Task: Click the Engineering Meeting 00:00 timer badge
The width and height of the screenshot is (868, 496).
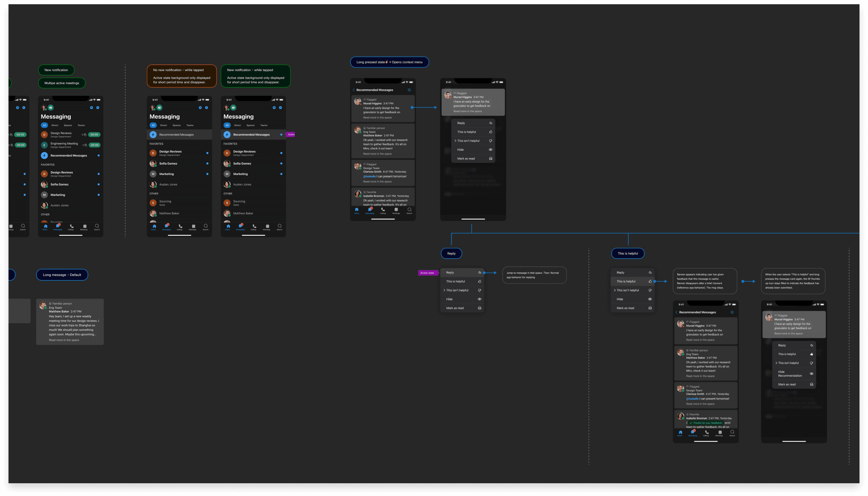Action: [x=94, y=145]
